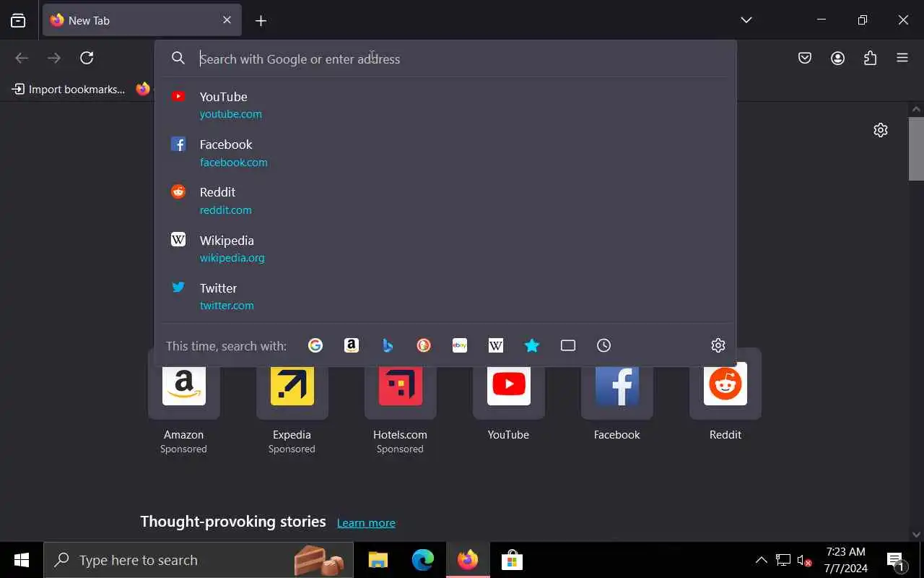Open Microsoft Edge from taskbar

[423, 560]
